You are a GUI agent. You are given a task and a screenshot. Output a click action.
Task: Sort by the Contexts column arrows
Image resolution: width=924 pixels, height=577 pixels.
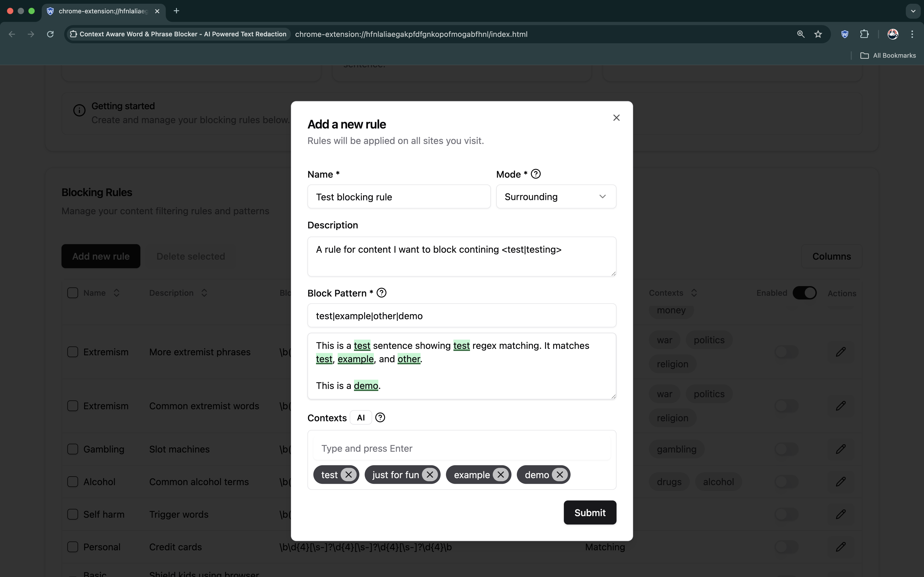[694, 293]
